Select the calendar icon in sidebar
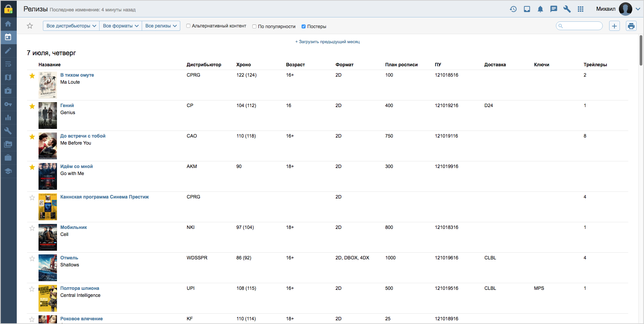Viewport: 644px width, 324px height. point(8,37)
